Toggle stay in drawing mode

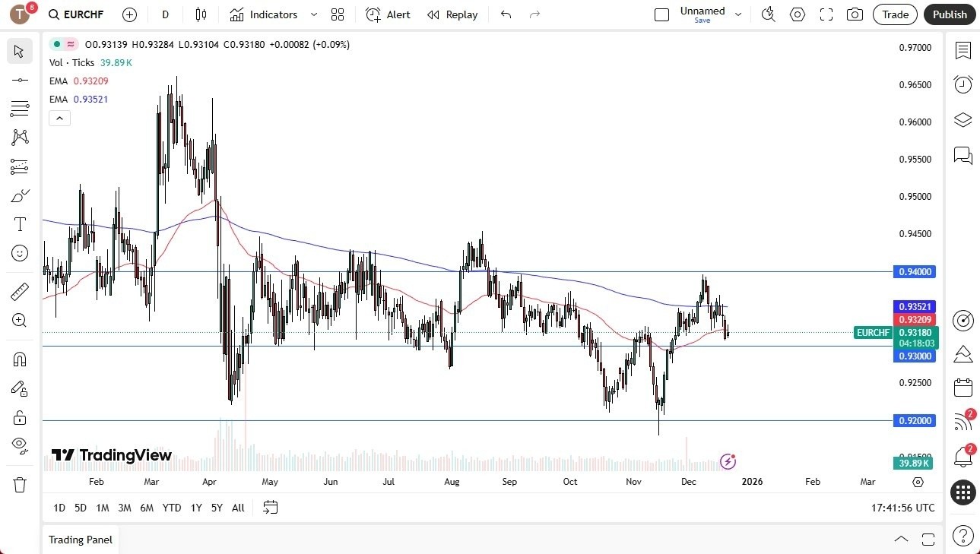coord(20,388)
